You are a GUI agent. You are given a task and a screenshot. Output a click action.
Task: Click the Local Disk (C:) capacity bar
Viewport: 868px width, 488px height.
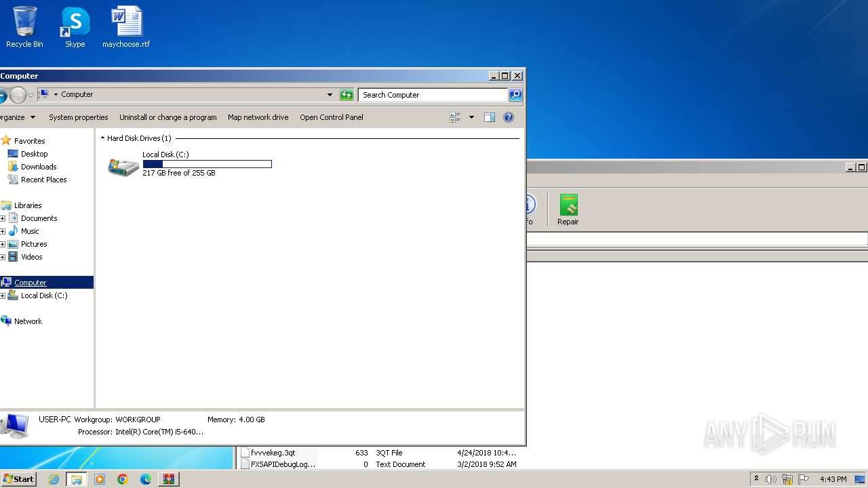(207, 164)
